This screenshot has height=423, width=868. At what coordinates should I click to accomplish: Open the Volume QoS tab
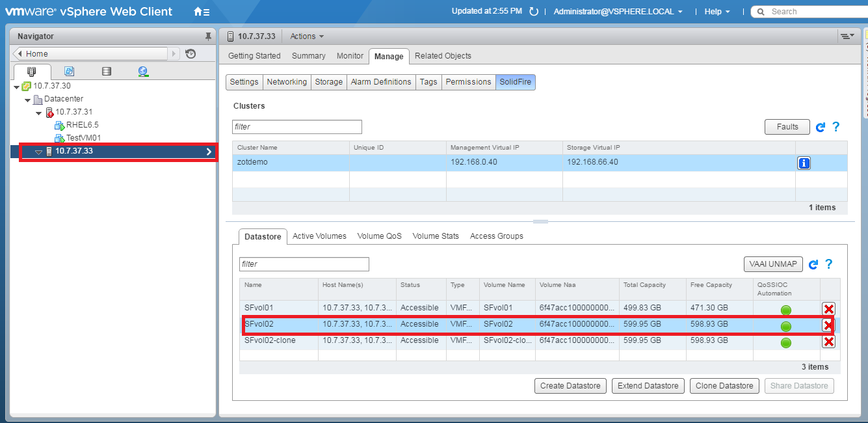click(x=380, y=236)
